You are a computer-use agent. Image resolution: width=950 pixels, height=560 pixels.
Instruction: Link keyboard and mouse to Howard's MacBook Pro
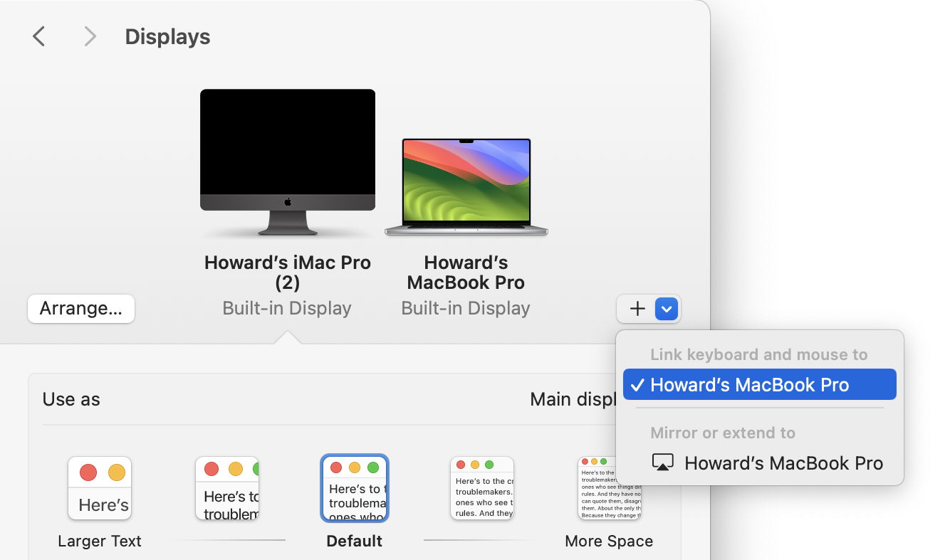pyautogui.click(x=759, y=384)
